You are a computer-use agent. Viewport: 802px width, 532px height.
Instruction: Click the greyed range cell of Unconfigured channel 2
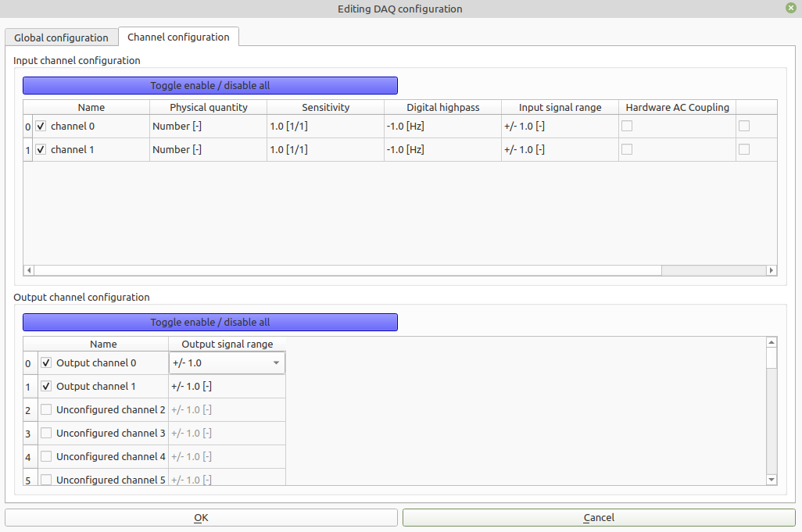227,410
